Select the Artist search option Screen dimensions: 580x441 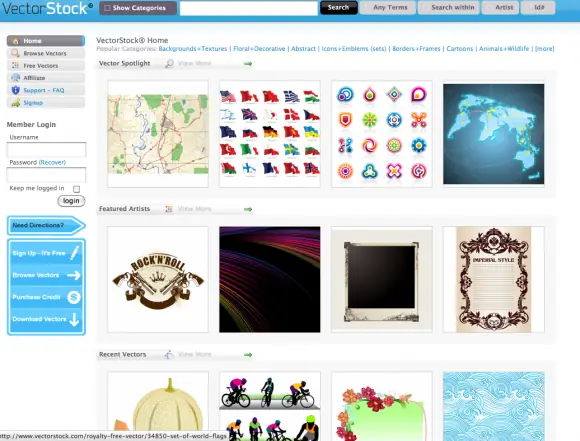click(x=500, y=7)
